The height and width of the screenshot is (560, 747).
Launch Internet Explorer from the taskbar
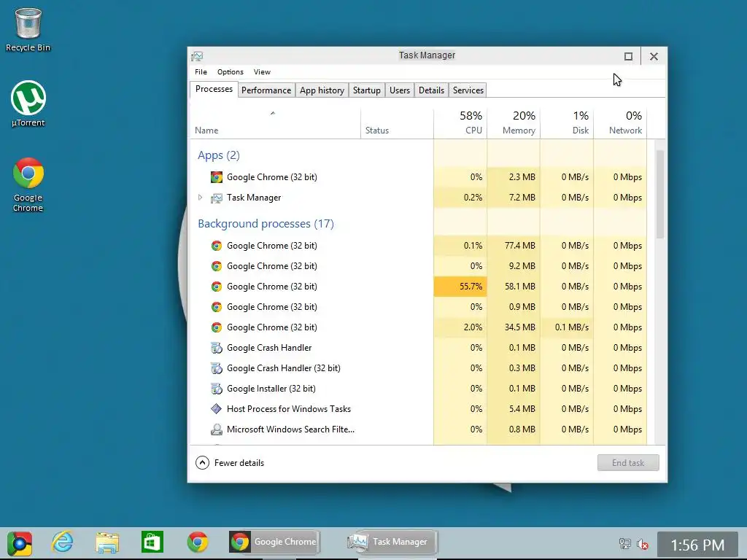[63, 542]
